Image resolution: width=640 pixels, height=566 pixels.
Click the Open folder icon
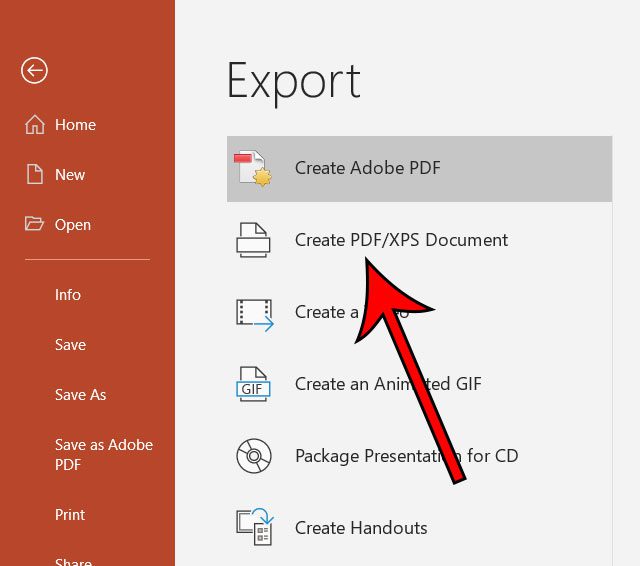(34, 224)
